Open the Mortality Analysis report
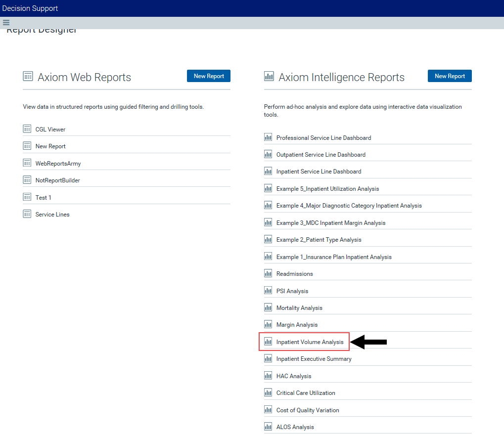 tap(299, 308)
